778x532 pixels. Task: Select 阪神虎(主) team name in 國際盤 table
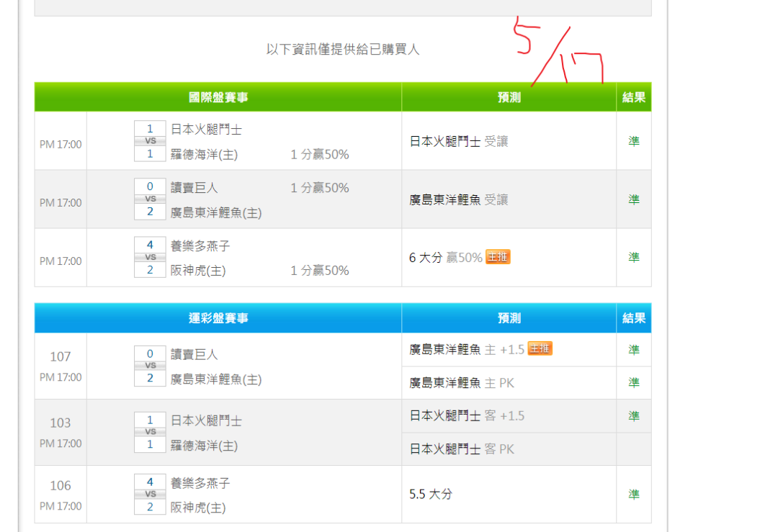[x=198, y=270]
